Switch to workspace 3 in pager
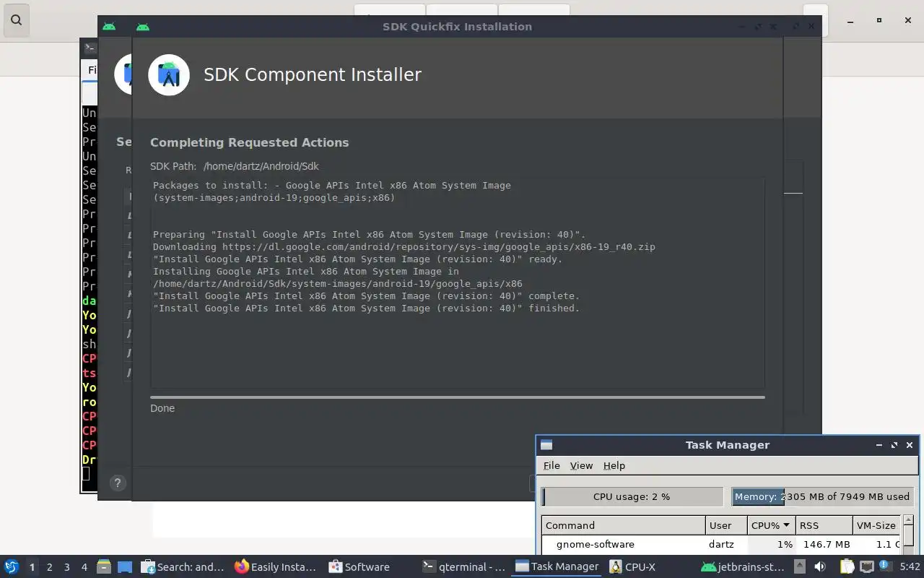The image size is (924, 578). (66, 567)
